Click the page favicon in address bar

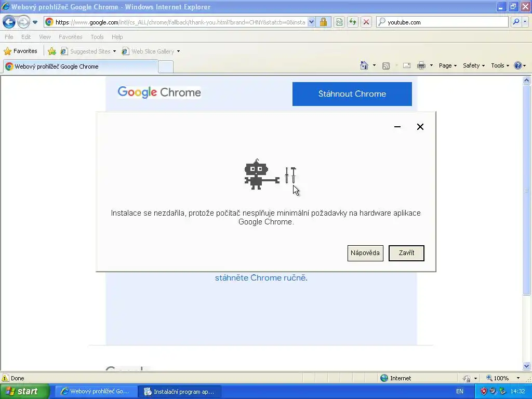click(49, 22)
